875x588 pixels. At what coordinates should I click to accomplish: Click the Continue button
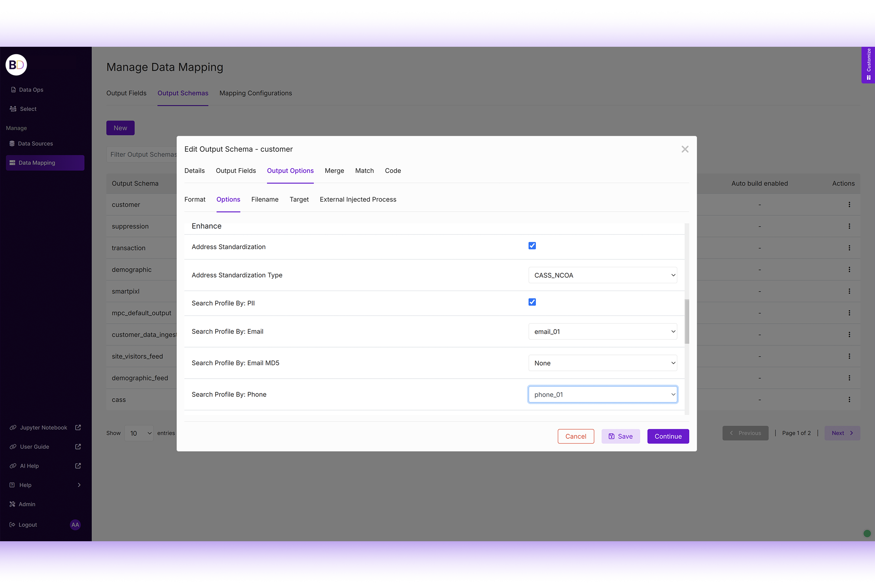click(667, 437)
